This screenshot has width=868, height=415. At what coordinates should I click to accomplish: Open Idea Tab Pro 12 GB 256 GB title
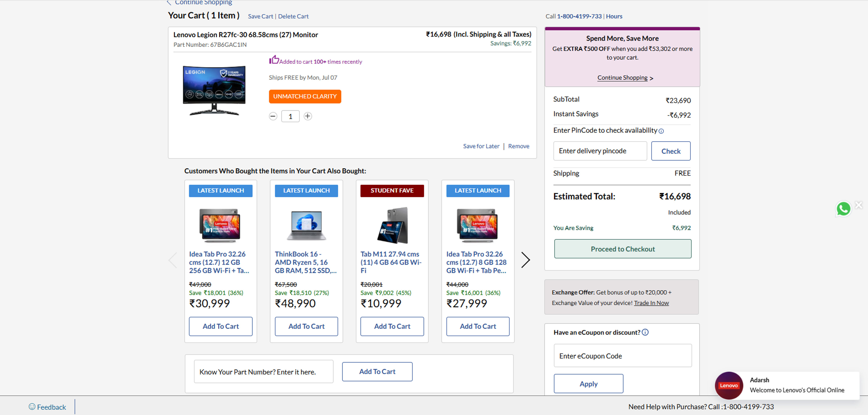219,262
